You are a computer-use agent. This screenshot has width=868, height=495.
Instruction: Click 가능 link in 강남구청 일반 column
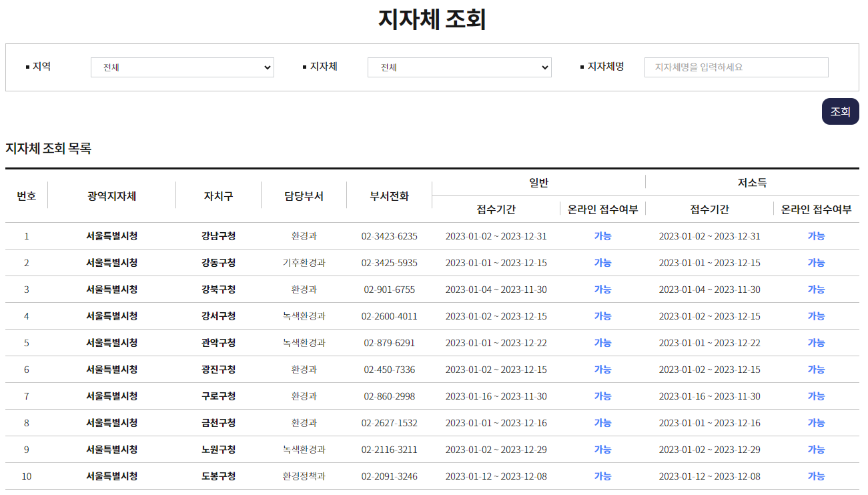tap(602, 235)
